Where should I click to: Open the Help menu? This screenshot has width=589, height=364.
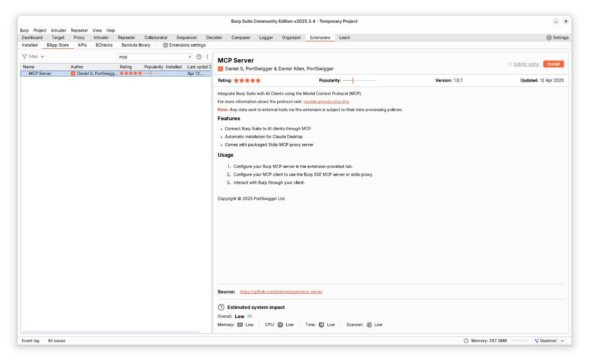click(111, 30)
